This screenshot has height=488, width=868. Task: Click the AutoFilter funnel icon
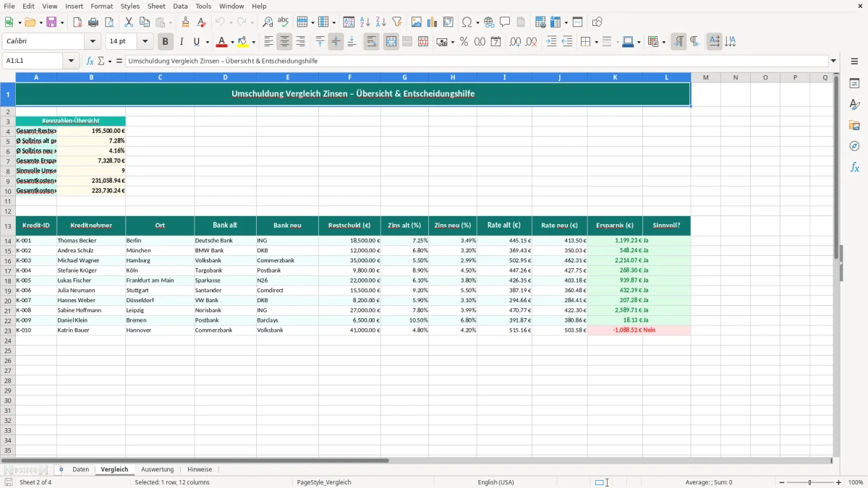click(x=396, y=22)
